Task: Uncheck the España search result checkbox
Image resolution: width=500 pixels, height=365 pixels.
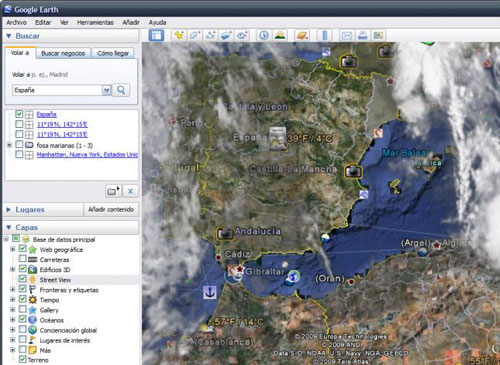Action: tap(19, 114)
